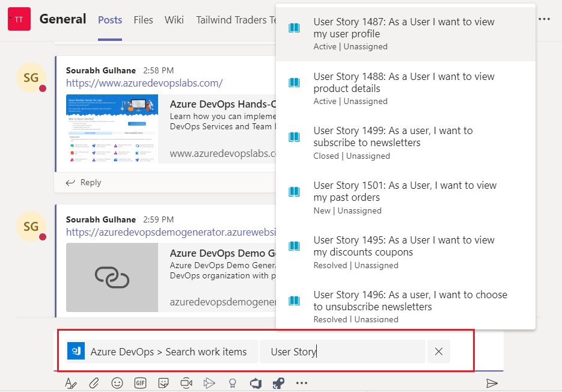Clear the User Story search text
Image resolution: width=562 pixels, height=392 pixels.
click(x=439, y=352)
